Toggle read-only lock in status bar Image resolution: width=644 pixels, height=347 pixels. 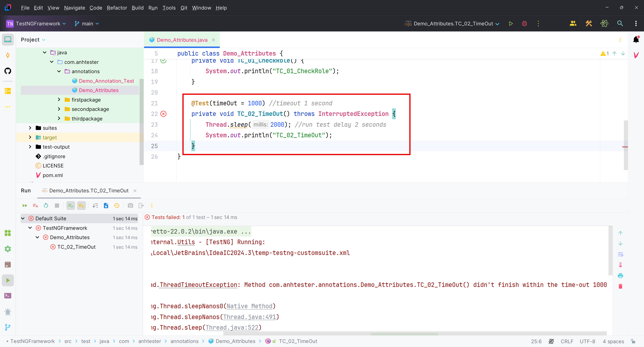point(633,341)
